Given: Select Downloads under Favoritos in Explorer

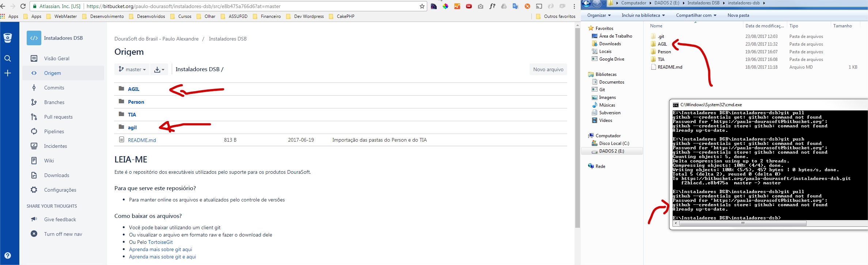Looking at the screenshot, I should point(610,44).
